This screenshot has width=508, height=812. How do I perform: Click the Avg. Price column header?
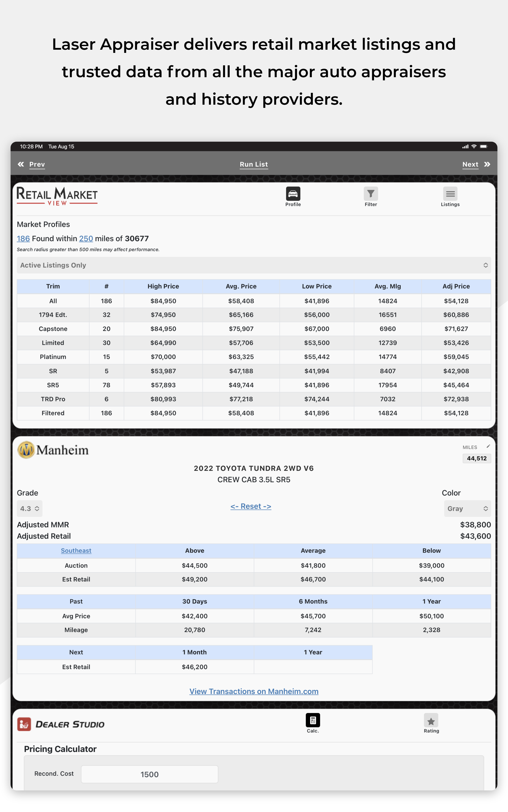(241, 286)
